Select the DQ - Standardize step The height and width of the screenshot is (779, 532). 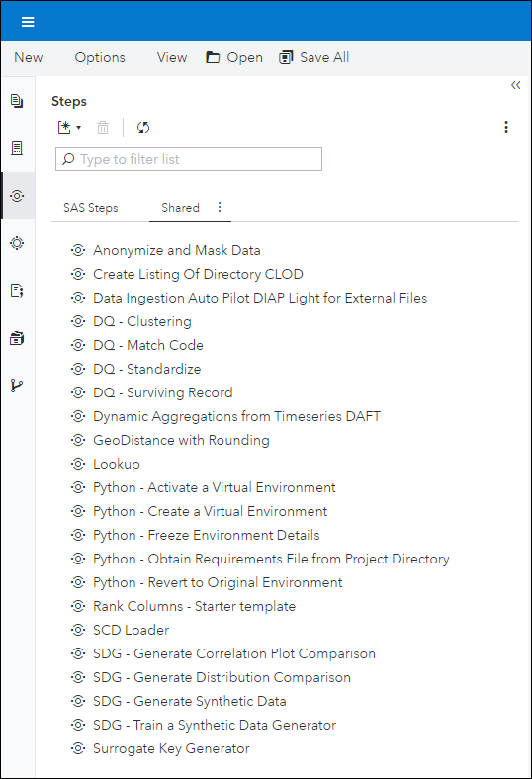[x=147, y=369]
